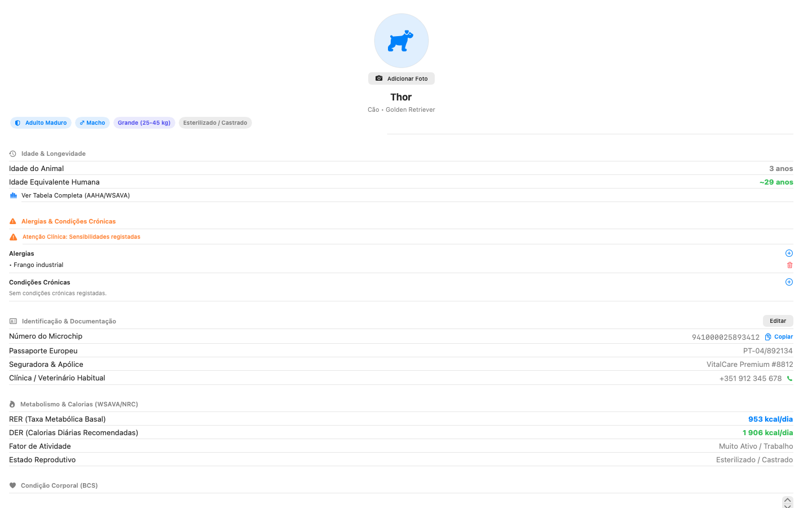Click the Grande (25-45 kg) size tag
The image size is (812, 508).
click(x=144, y=122)
